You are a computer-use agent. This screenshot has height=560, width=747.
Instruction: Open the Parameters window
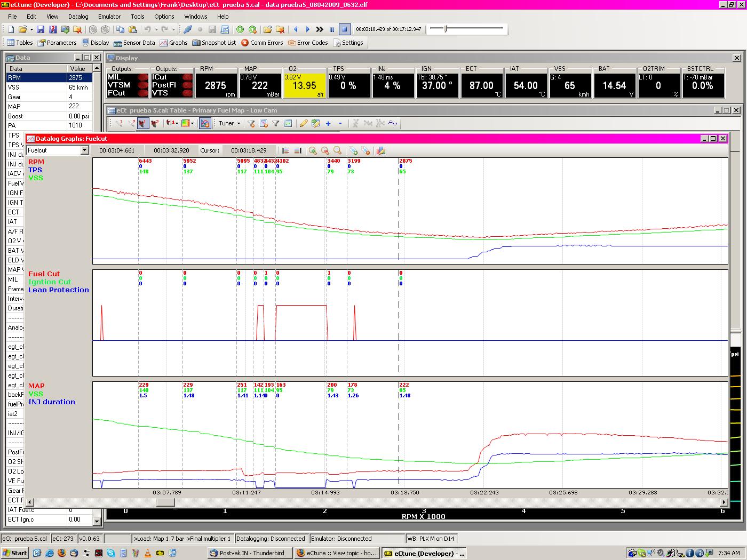pos(57,43)
